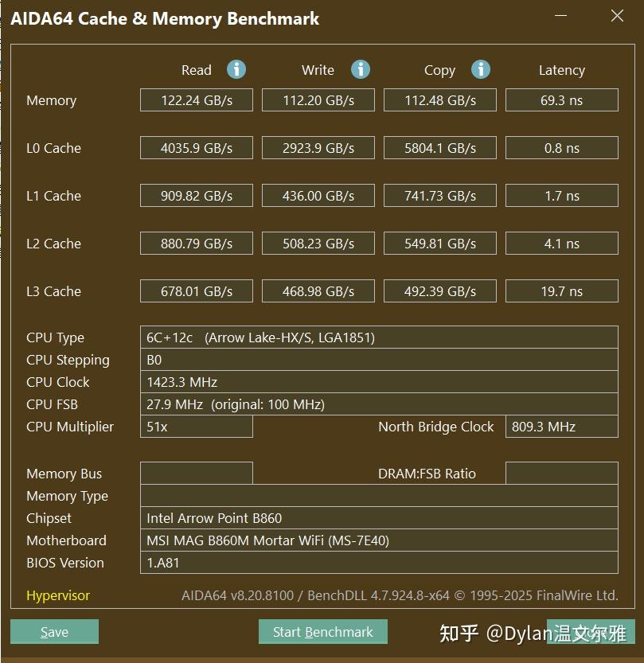
Task: Select L1 Cache latency 1.7 ns
Action: click(562, 196)
